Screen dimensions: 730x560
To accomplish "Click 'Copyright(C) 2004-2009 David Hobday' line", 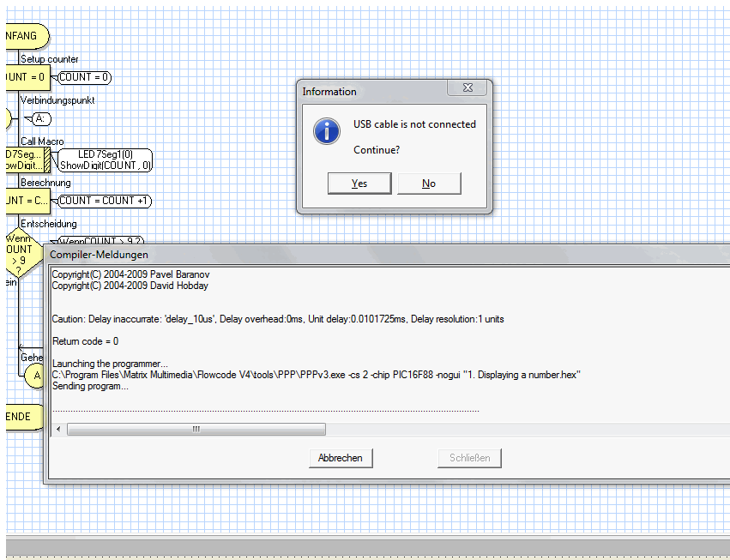I will point(130,286).
